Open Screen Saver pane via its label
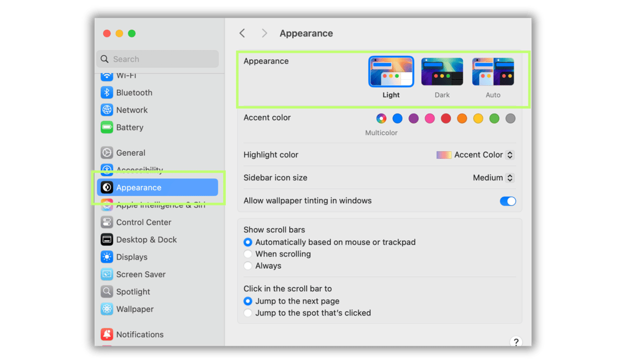The width and height of the screenshot is (626, 364). [141, 274]
